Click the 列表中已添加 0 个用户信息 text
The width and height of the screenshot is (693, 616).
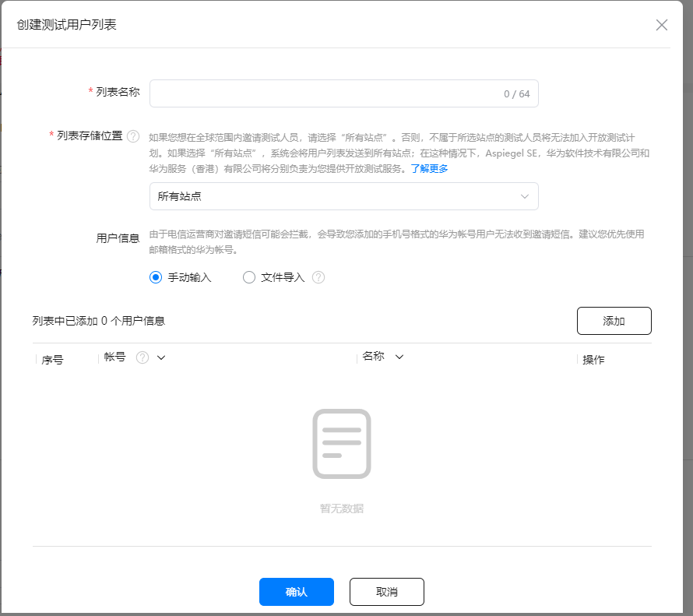[99, 321]
